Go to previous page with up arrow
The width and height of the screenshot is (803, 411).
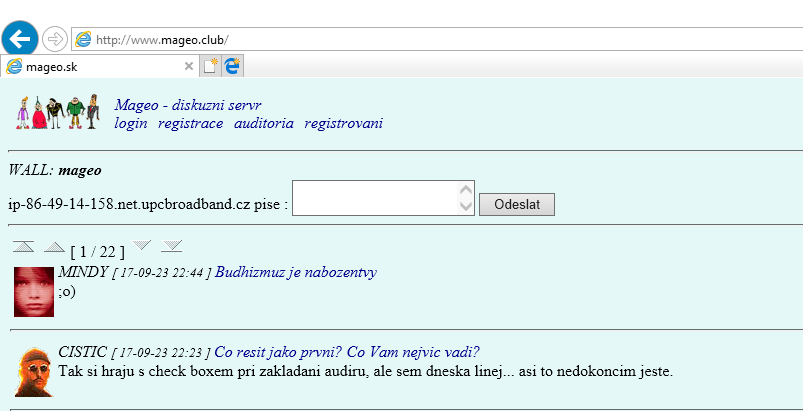[x=54, y=246]
